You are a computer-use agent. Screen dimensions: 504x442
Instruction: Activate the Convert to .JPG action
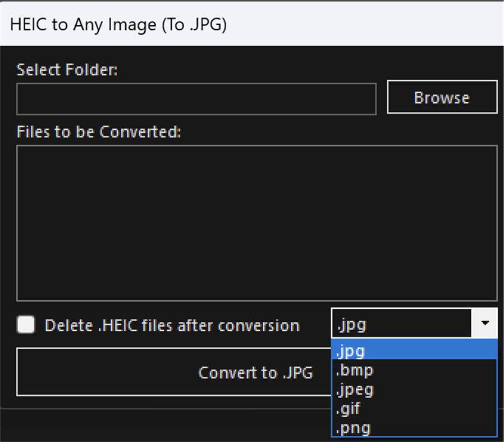[256, 372]
